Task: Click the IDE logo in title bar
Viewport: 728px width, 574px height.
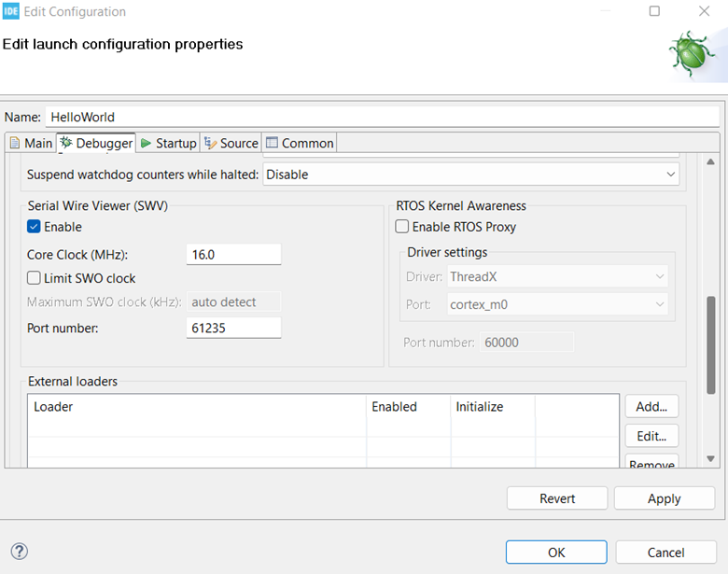Action: pos(11,12)
